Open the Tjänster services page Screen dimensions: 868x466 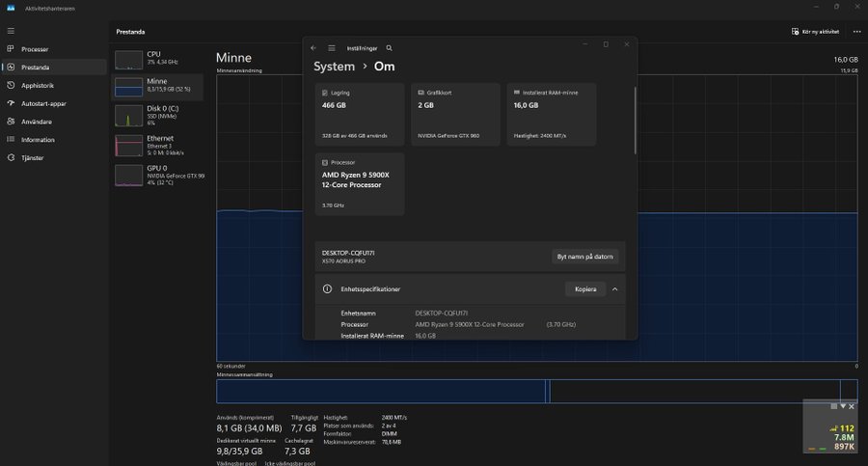click(x=32, y=157)
